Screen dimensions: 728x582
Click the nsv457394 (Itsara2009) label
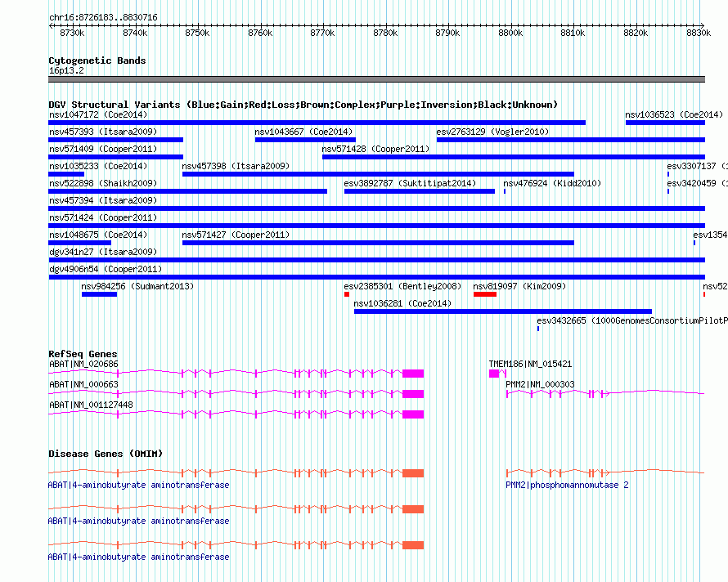point(103,200)
